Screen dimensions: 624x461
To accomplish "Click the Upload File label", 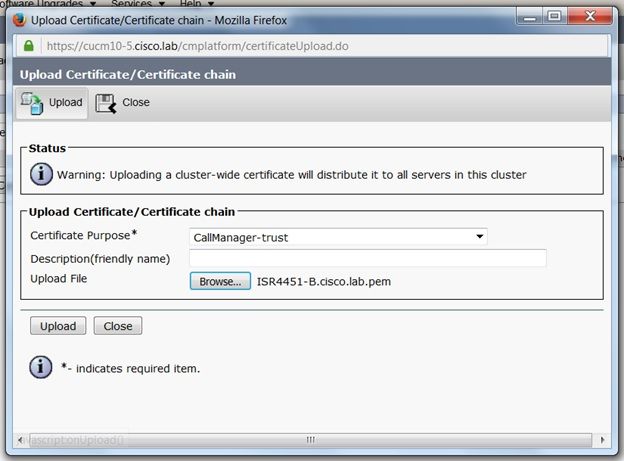I will pyautogui.click(x=58, y=278).
